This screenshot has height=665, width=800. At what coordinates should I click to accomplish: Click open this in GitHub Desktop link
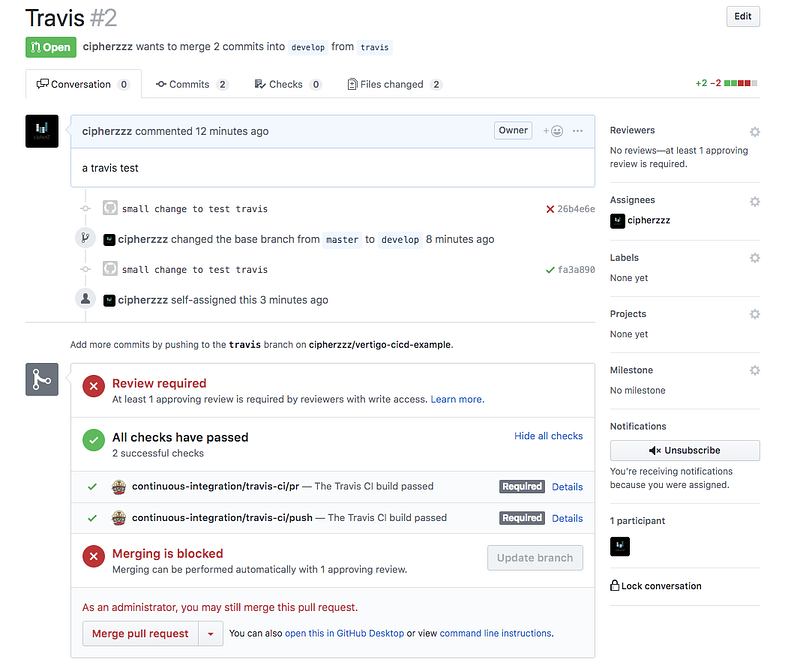(x=344, y=633)
